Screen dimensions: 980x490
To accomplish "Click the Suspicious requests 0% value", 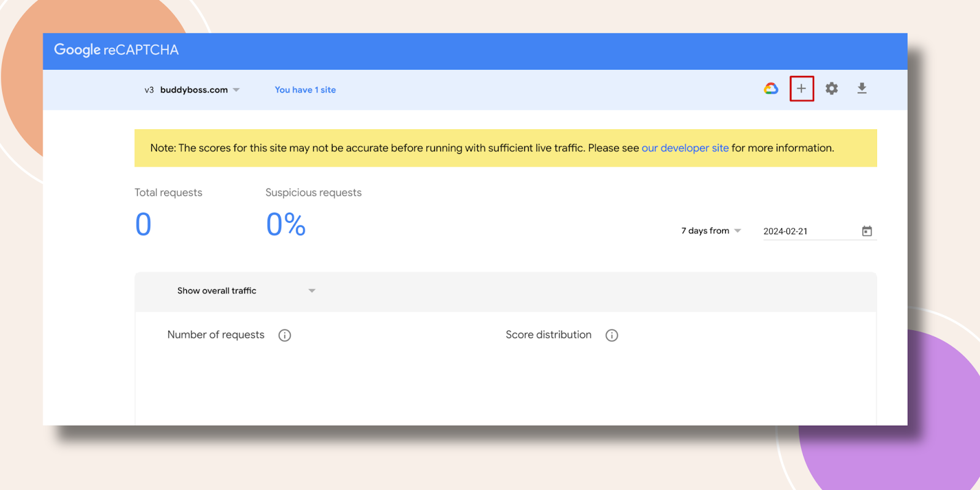I will 285,224.
